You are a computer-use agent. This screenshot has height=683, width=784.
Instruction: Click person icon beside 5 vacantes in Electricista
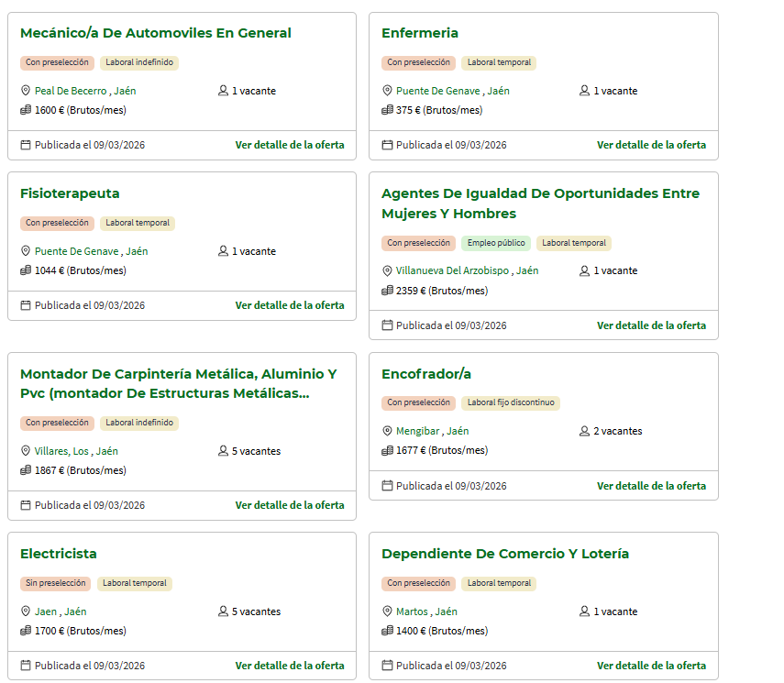(x=223, y=611)
